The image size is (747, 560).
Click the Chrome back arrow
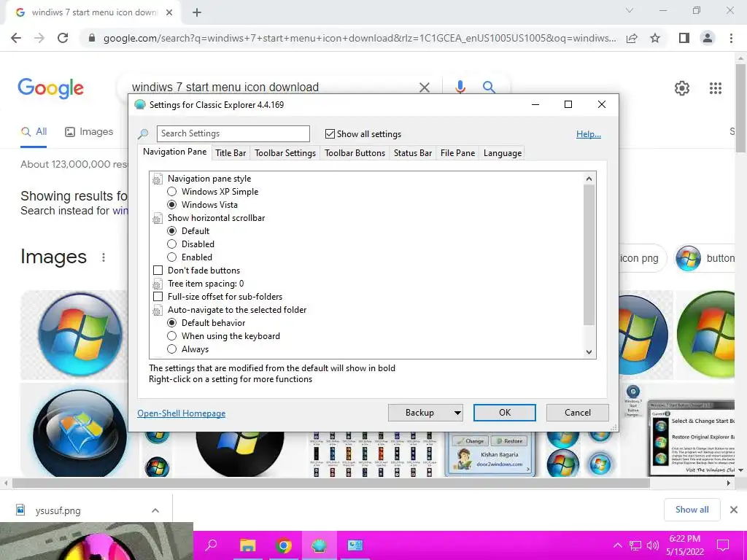(16, 38)
